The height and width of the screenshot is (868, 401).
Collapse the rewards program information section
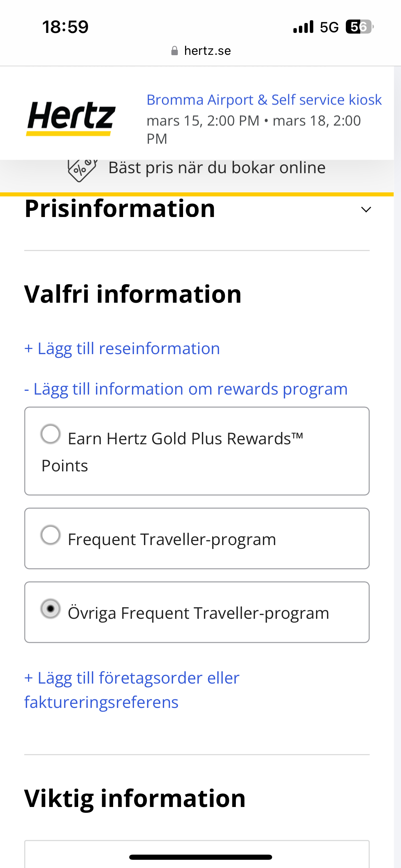186,389
